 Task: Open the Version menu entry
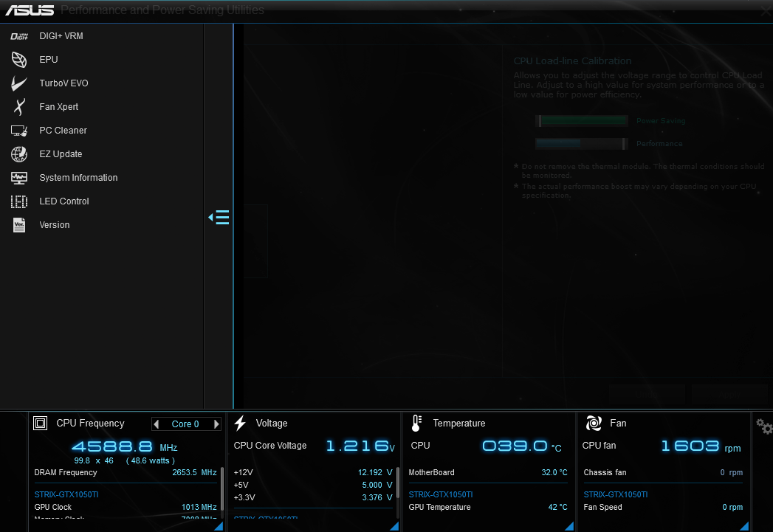pyautogui.click(x=54, y=225)
